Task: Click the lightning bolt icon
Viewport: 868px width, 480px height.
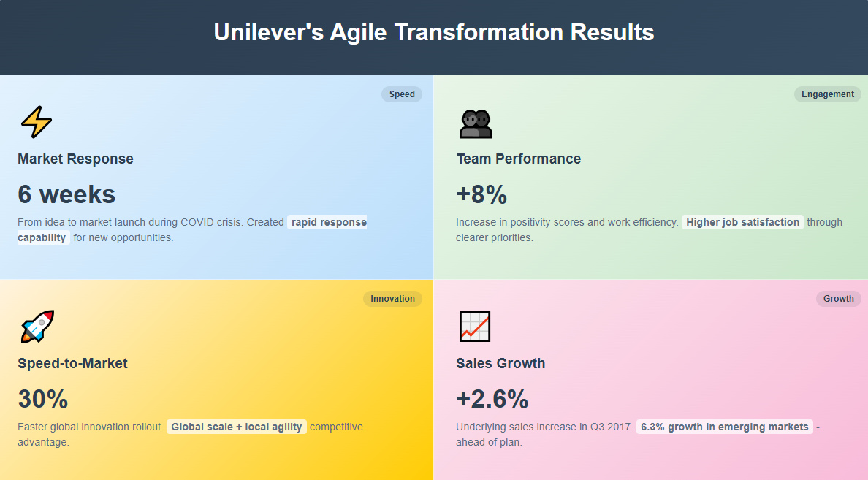Action: tap(37, 122)
